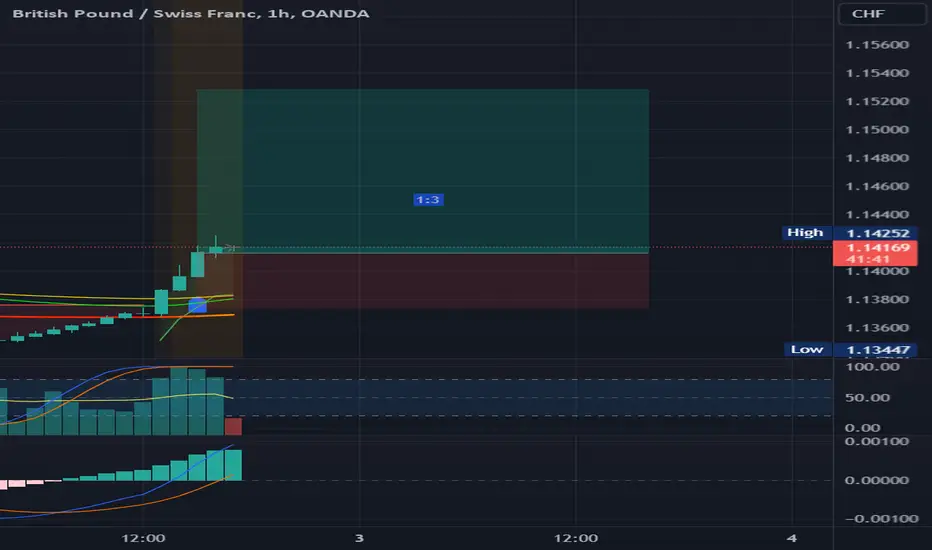Click the 1.13600 price axis label
This screenshot has height=550, width=932.
(877, 328)
